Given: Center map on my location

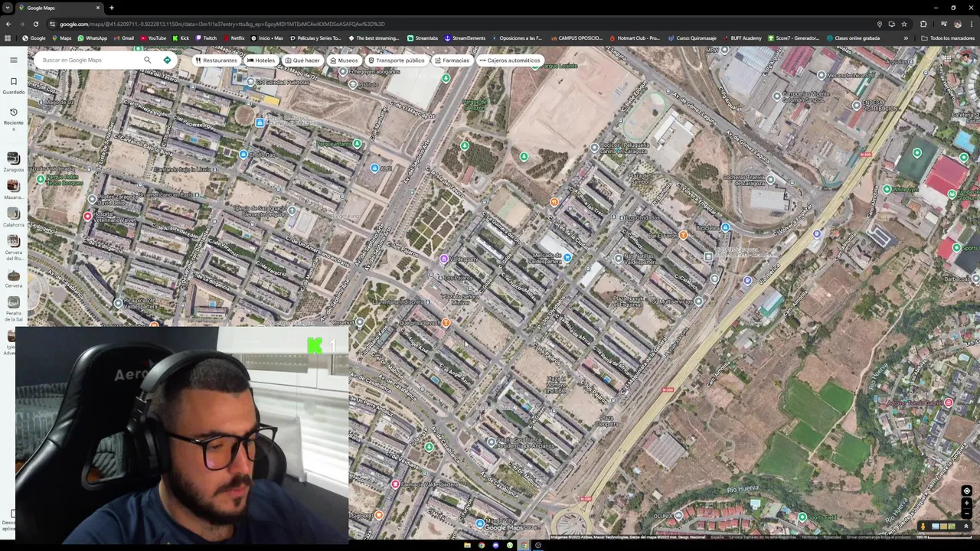Looking at the screenshot, I should pyautogui.click(x=966, y=491).
